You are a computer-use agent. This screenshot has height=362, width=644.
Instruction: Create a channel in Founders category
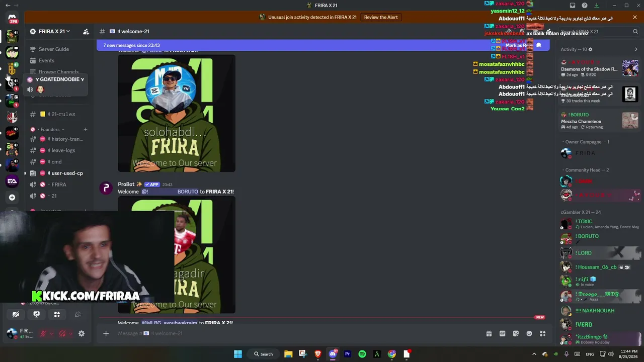(86, 129)
